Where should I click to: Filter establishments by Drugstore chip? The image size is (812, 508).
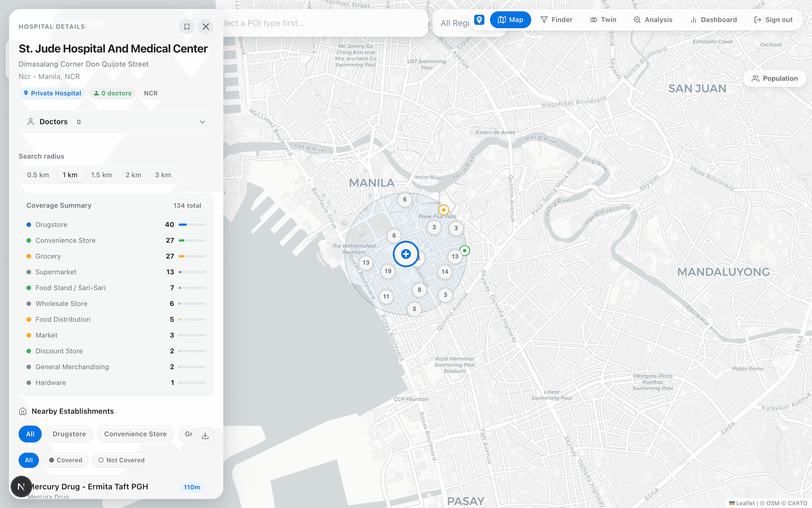coord(69,434)
